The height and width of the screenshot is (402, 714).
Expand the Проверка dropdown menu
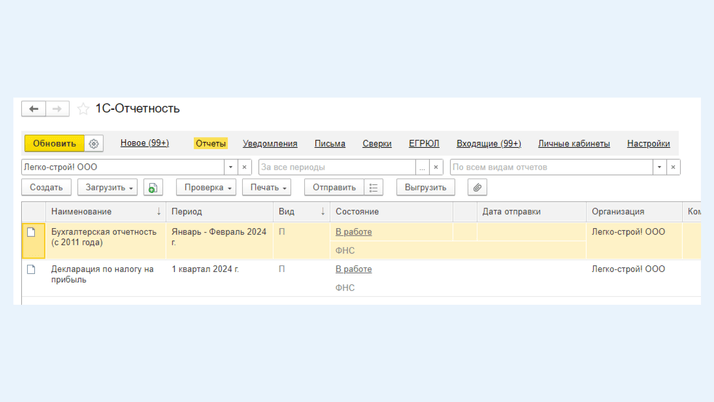(207, 188)
